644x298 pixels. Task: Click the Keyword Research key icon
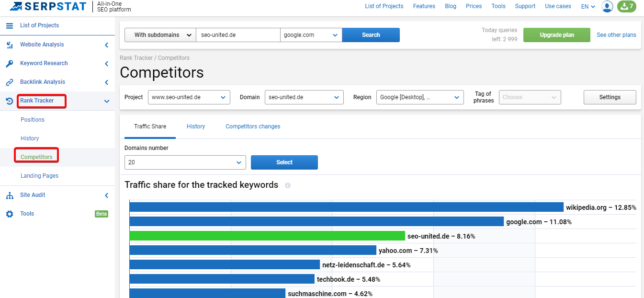click(10, 63)
